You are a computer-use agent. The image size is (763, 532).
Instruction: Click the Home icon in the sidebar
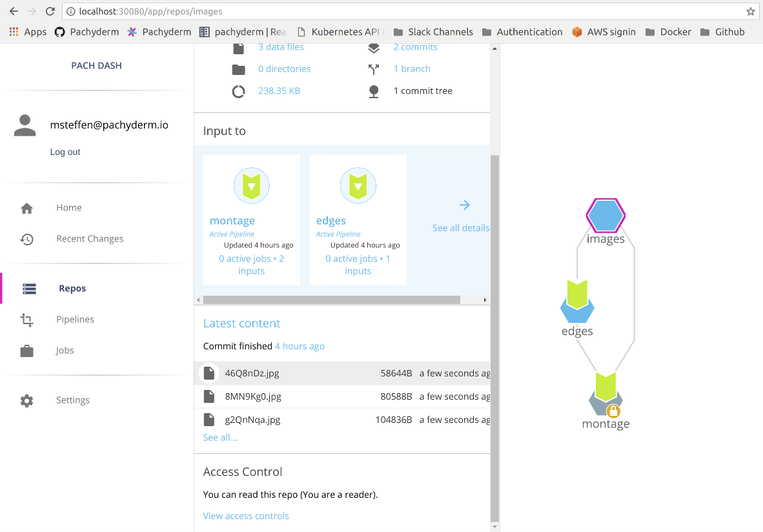[26, 207]
